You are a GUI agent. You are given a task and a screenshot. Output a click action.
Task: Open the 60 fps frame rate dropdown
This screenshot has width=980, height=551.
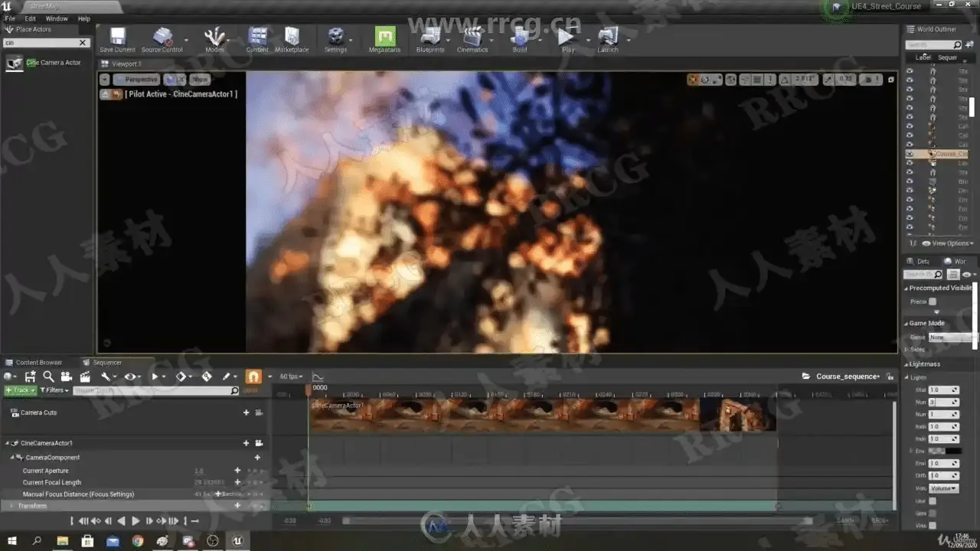tap(291, 377)
